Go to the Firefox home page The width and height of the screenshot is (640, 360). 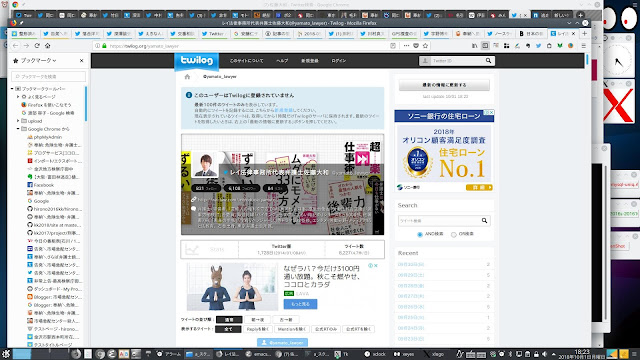tap(47, 46)
